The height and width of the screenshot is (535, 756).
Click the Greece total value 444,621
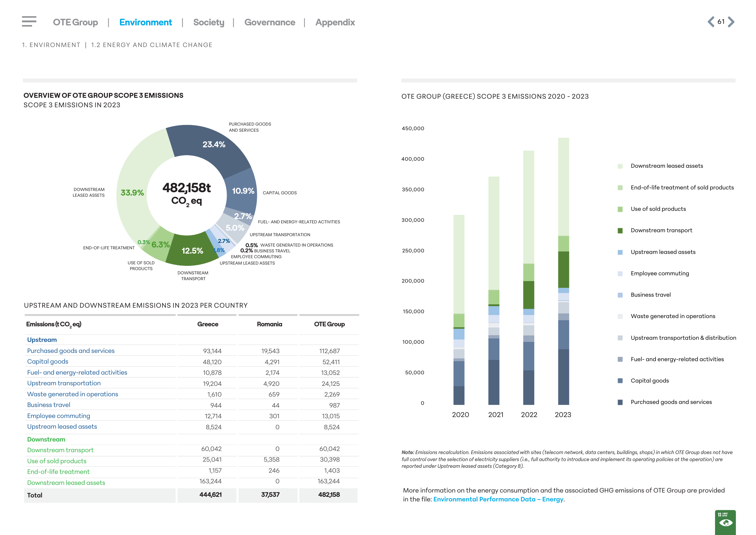pos(210,495)
